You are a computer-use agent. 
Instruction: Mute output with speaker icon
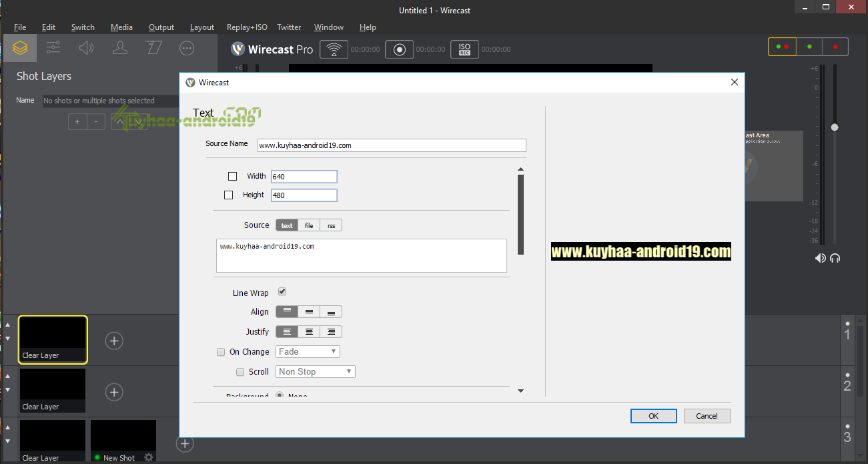pyautogui.click(x=820, y=258)
